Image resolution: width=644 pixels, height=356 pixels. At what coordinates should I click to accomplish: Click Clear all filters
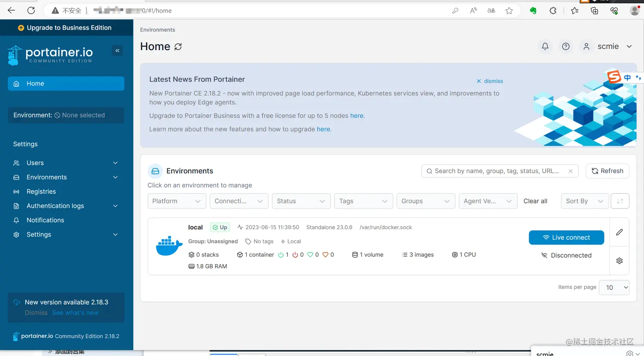535,201
